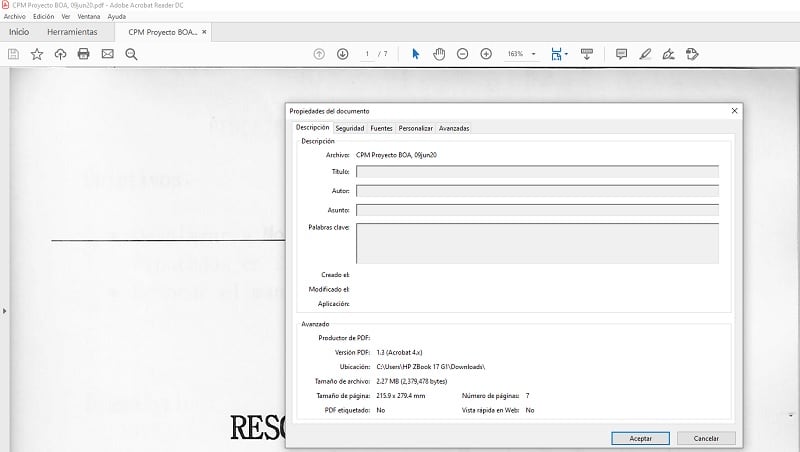Click the zoom in plus icon
800x452 pixels.
(486, 53)
